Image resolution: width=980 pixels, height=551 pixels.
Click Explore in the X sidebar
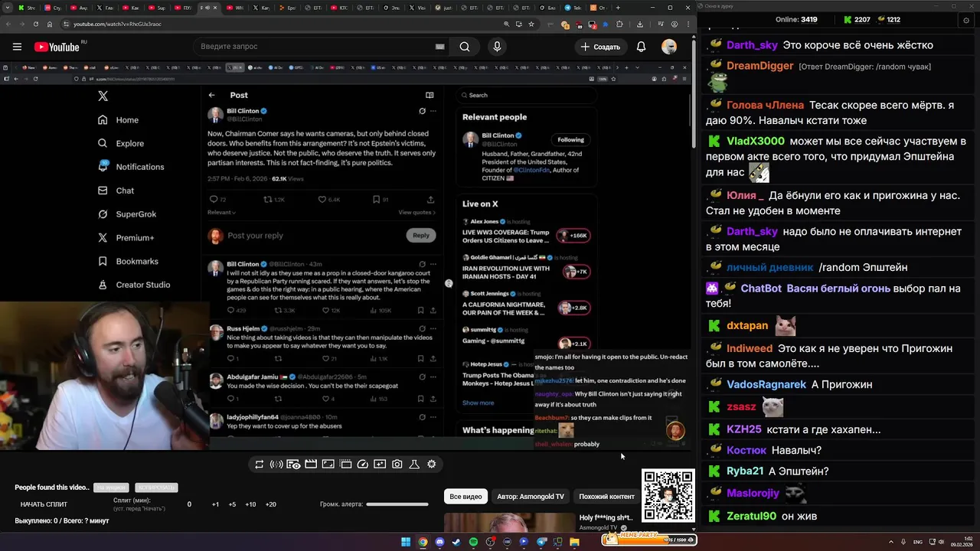tap(121, 143)
